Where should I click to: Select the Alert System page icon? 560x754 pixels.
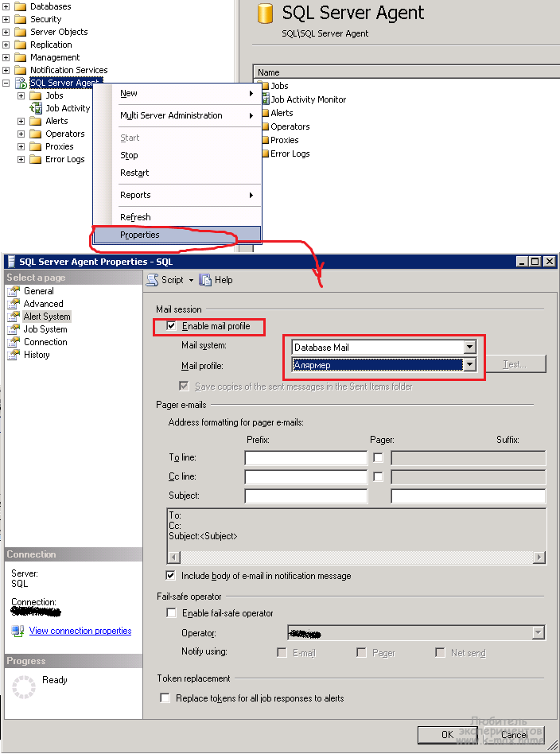click(x=14, y=317)
